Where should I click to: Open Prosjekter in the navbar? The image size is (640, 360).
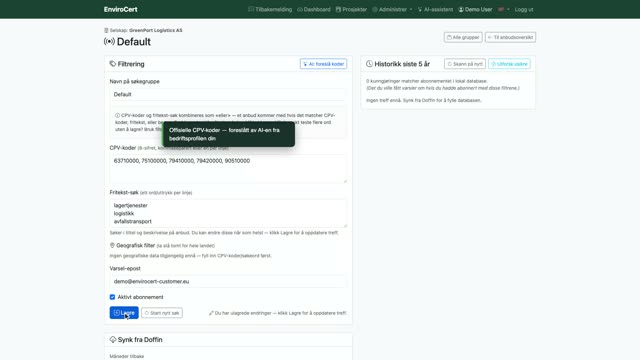[x=351, y=9]
